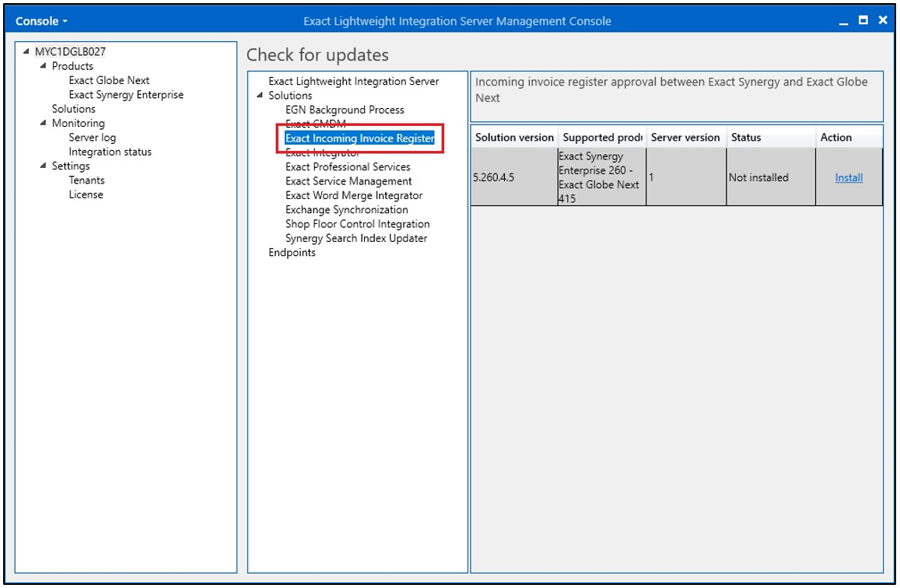900x588 pixels.
Task: Open the Console dropdown menu
Action: click(x=41, y=21)
